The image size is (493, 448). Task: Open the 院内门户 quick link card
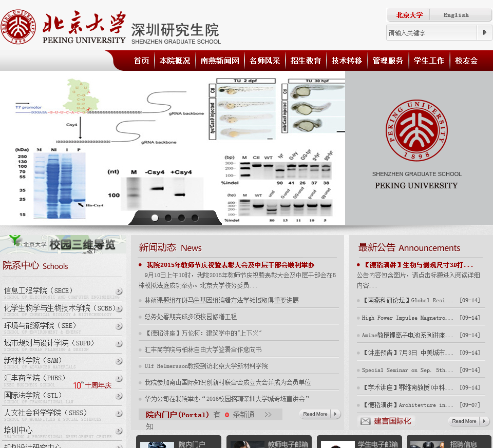pyautogui.click(x=179, y=441)
